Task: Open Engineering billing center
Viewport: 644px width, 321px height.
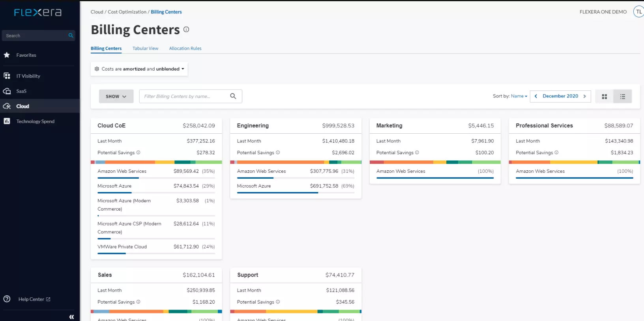Action: [x=253, y=125]
